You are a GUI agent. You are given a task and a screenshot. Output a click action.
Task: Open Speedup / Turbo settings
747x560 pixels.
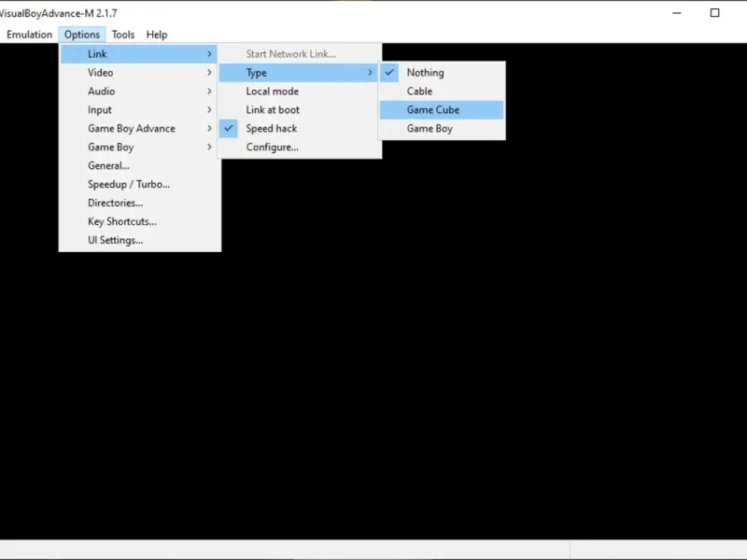(x=139, y=184)
